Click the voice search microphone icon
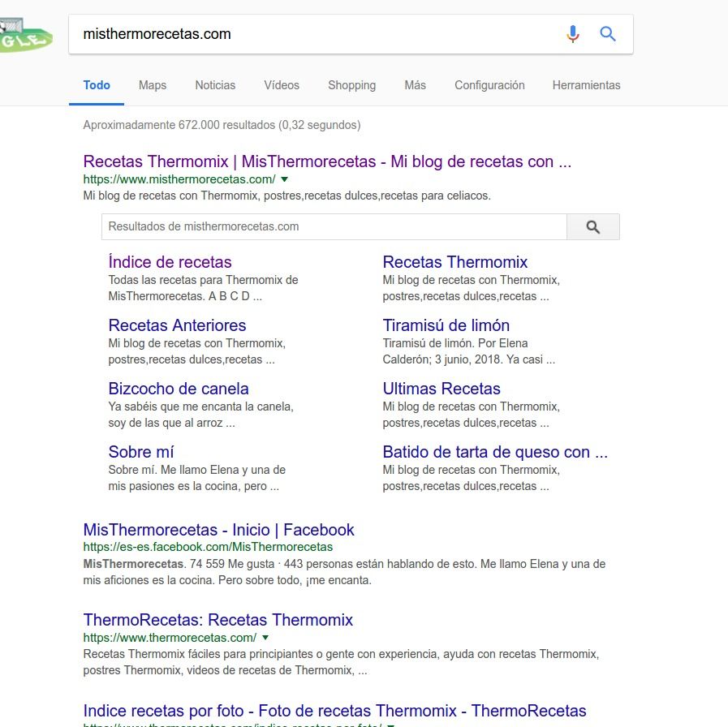 pos(573,34)
